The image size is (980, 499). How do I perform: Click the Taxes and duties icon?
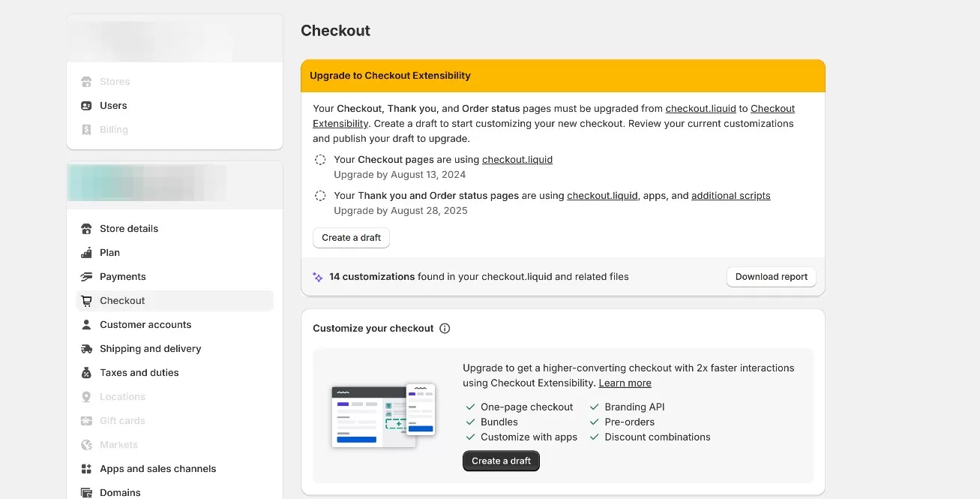point(86,373)
